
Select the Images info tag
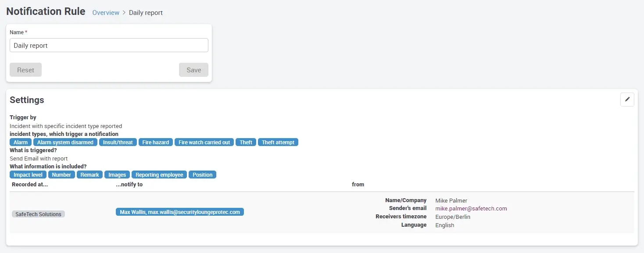click(117, 175)
